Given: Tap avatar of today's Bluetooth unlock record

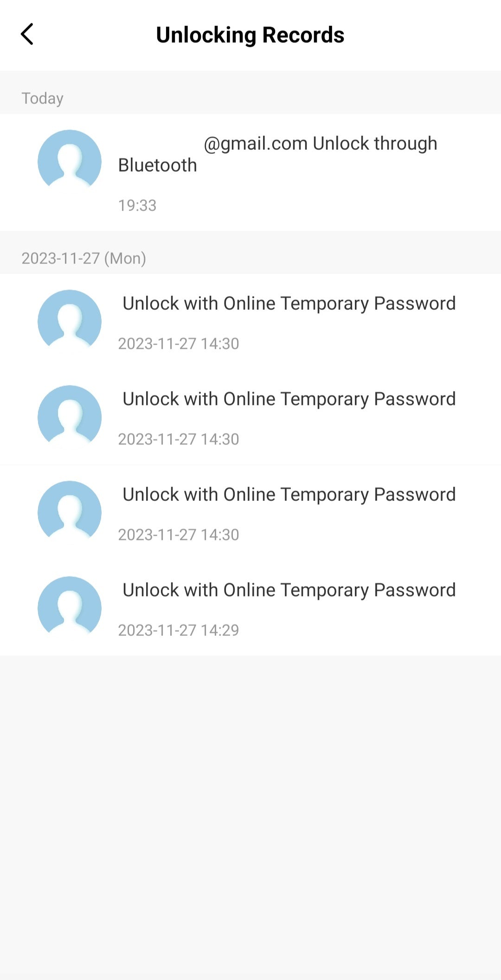Looking at the screenshot, I should click(70, 160).
